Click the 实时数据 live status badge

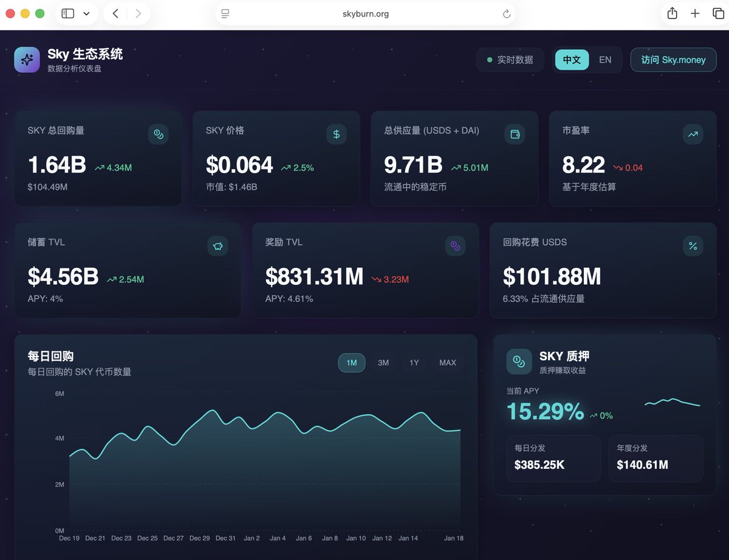click(x=510, y=60)
